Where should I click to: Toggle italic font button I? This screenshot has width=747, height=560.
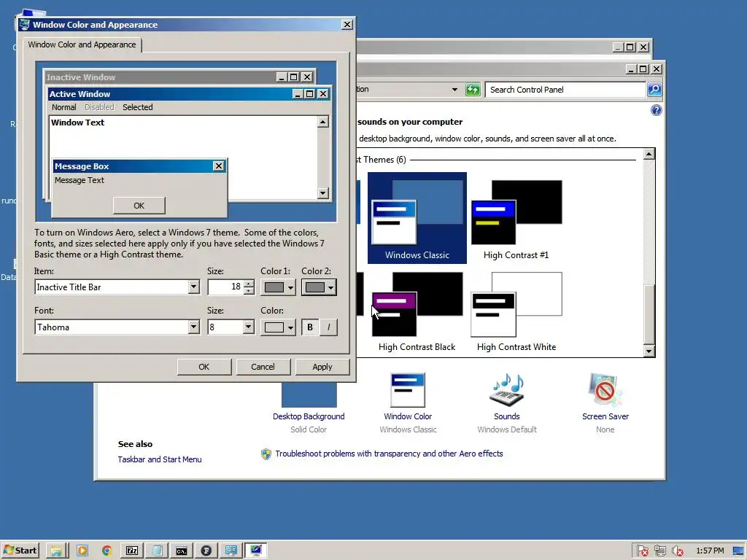coord(328,327)
